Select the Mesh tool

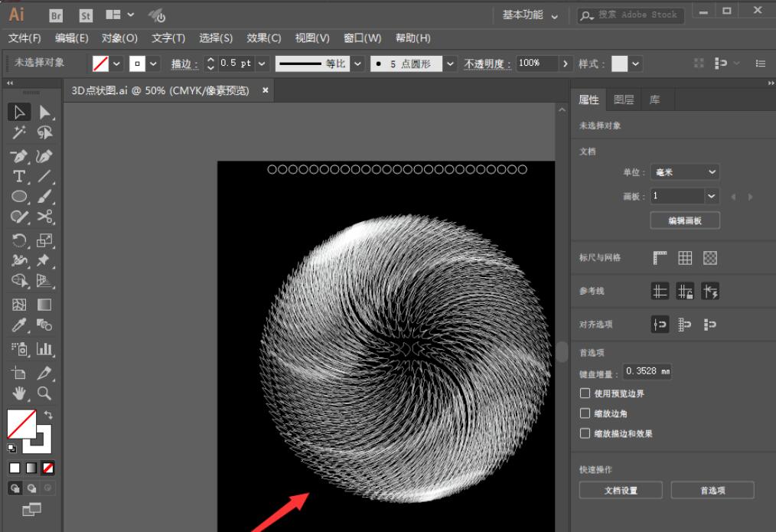pyautogui.click(x=19, y=305)
